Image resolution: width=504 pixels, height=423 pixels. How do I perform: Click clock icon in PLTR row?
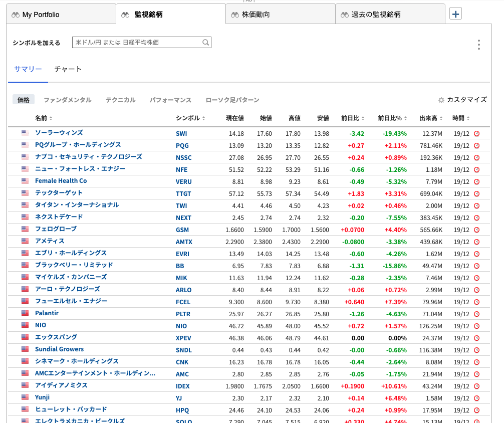click(x=476, y=314)
